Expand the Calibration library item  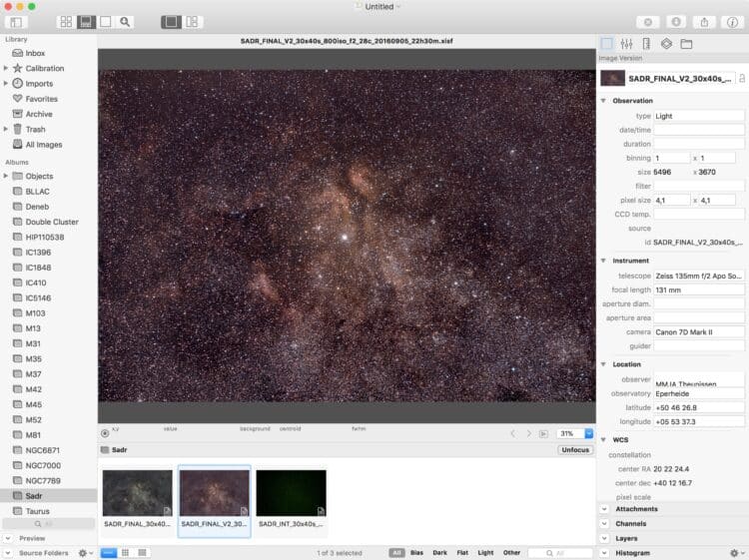6,68
